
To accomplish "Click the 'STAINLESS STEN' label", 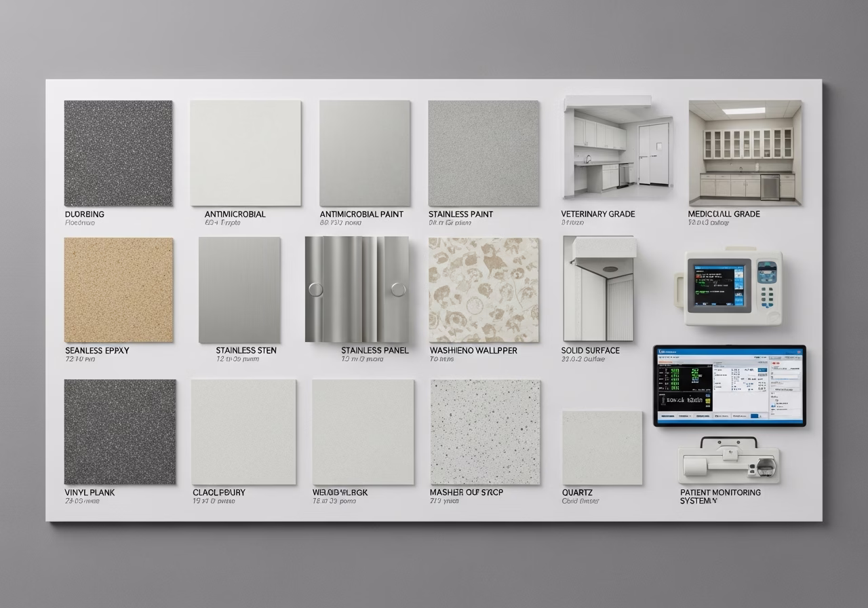I will click(x=246, y=350).
